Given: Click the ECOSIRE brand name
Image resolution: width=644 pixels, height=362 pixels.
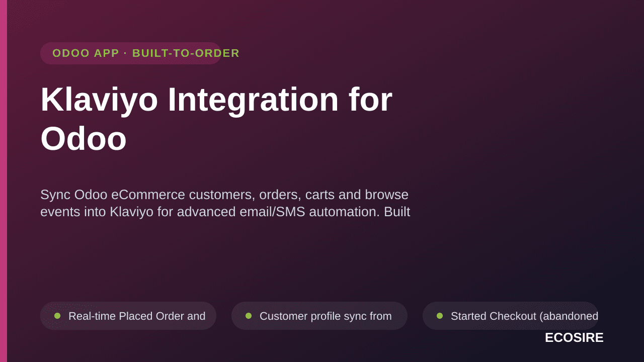Looking at the screenshot, I should click(574, 338).
